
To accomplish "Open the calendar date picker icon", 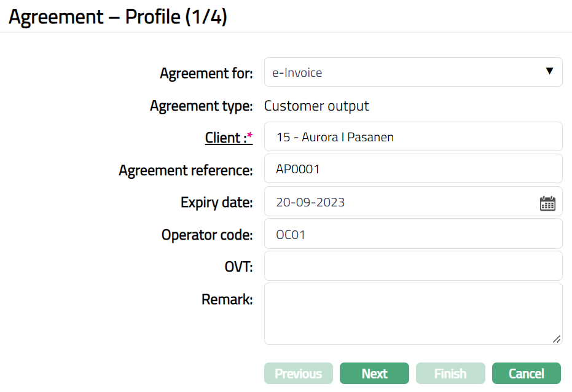I will [x=547, y=203].
